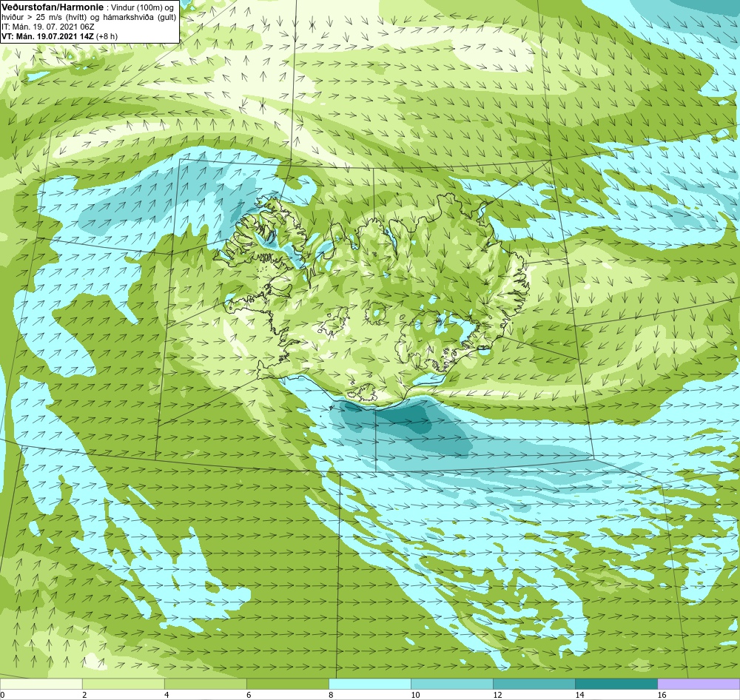
Task: Click the purple above-16 m/s legend swatch
Action: tap(699, 684)
